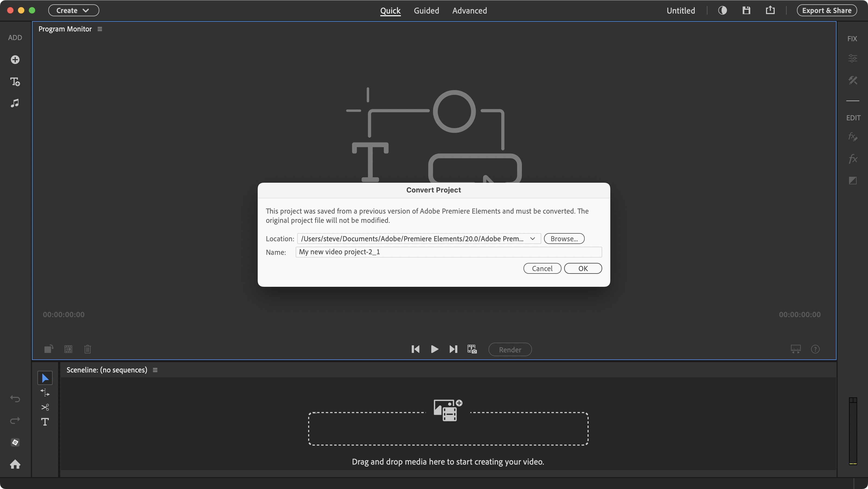Click the Freeze Frame camera icon

[x=472, y=349]
